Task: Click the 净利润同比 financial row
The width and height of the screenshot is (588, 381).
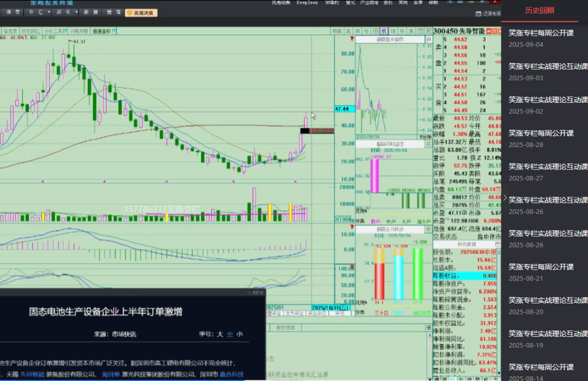Action: pos(465,338)
